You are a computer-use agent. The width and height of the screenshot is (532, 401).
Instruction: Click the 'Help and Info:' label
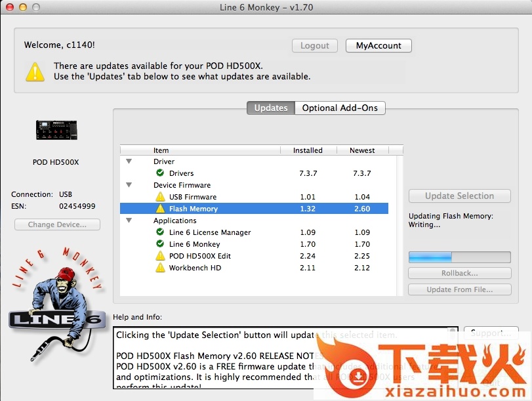[137, 317]
